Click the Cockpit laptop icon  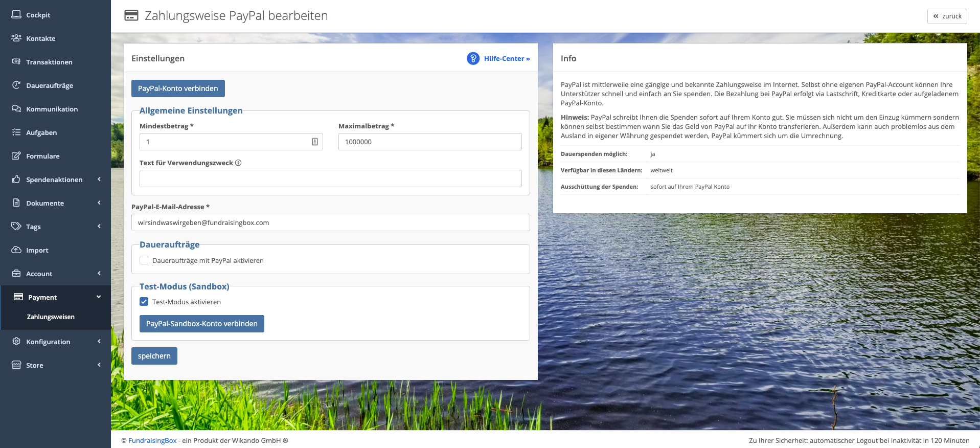click(x=16, y=14)
